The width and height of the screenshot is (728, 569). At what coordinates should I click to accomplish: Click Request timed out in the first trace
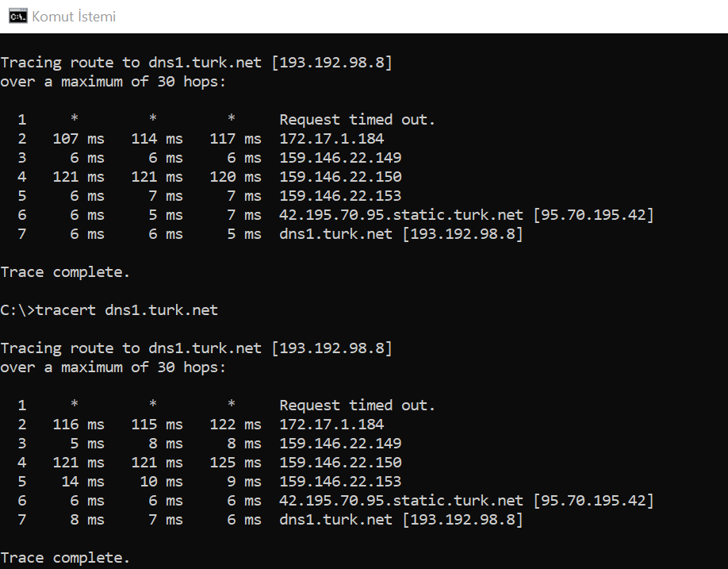click(x=357, y=119)
